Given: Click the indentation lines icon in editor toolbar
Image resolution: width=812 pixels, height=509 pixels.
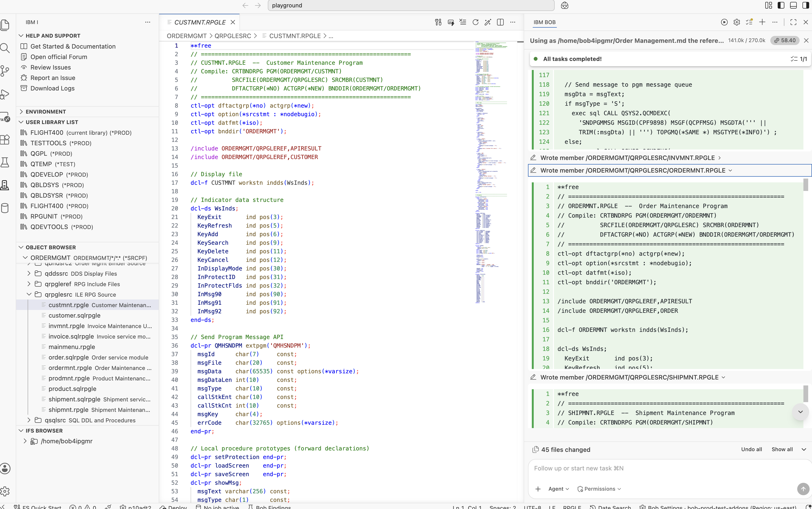Looking at the screenshot, I should click(463, 22).
